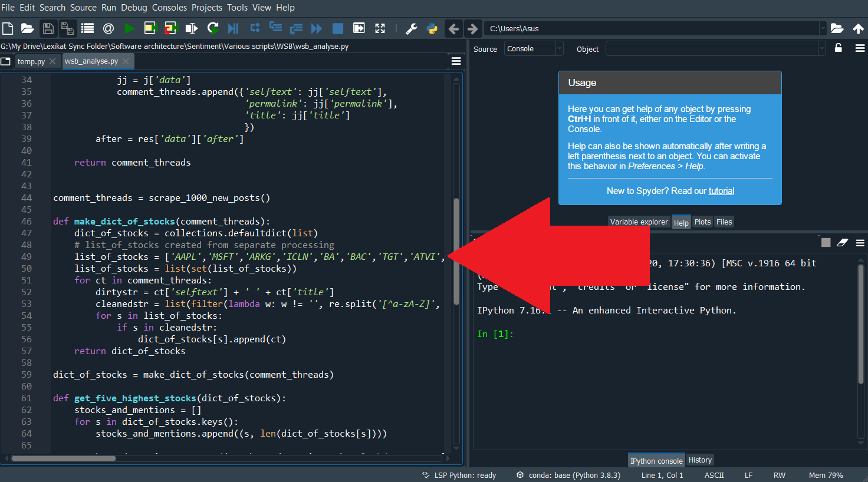Click the @ symbol finder icon
Image resolution: width=868 pixels, height=482 pixels.
(108, 28)
